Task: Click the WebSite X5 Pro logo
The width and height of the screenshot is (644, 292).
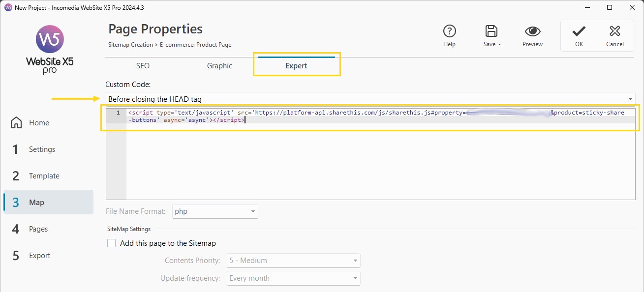Action: [50, 50]
